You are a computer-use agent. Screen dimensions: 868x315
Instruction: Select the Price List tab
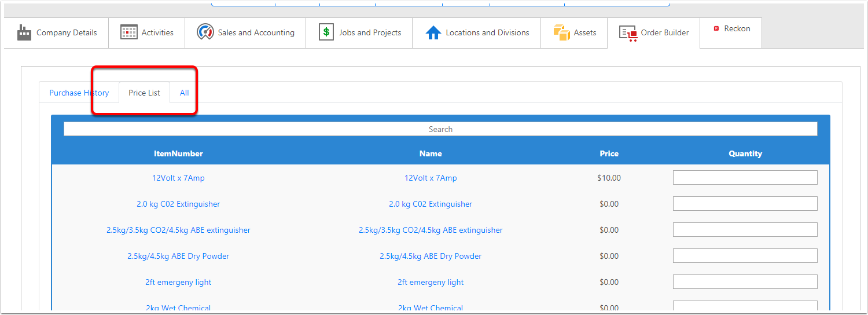[144, 93]
